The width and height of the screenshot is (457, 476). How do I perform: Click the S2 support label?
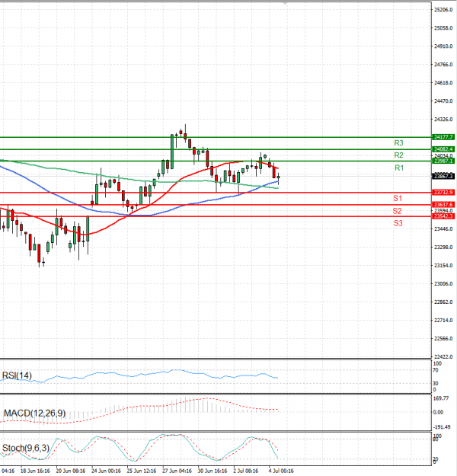(397, 211)
